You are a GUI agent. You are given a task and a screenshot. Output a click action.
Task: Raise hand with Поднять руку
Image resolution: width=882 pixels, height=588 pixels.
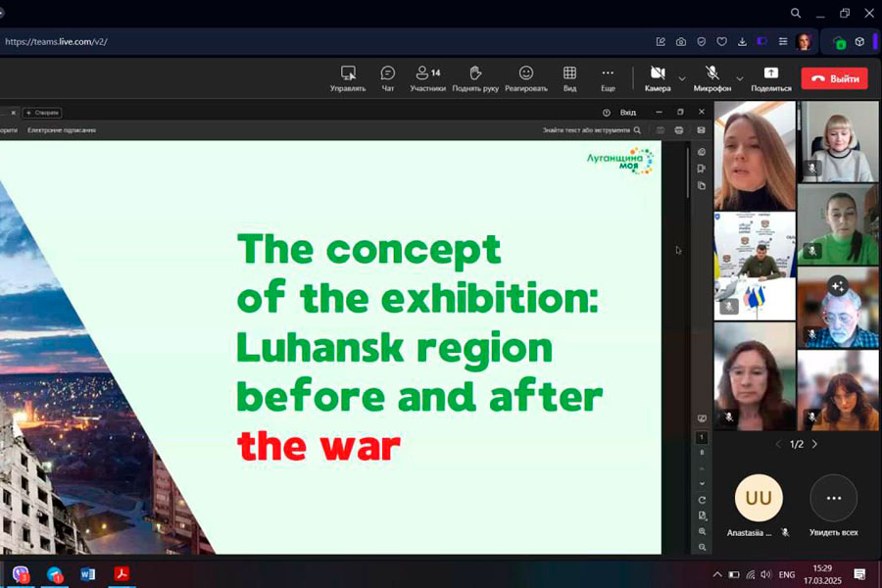tap(475, 77)
